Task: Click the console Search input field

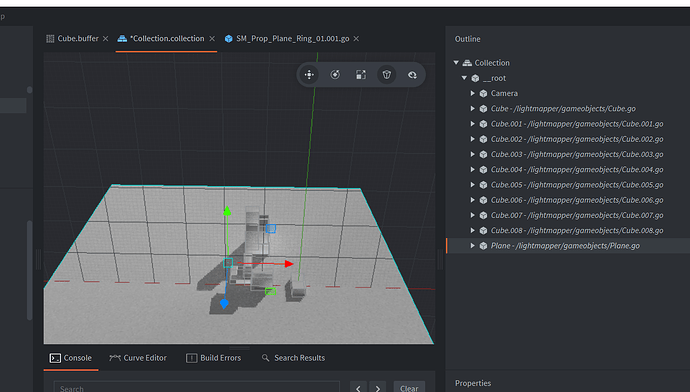Action: 197,388
